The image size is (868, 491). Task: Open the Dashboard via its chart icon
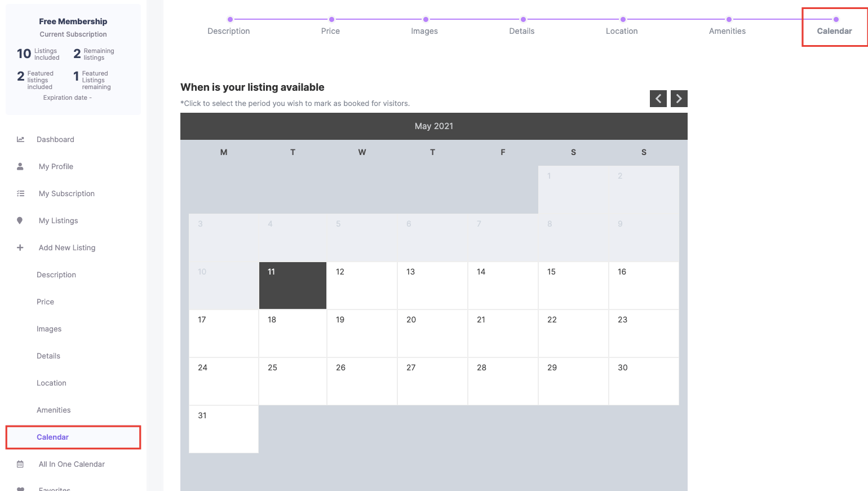[20, 139]
